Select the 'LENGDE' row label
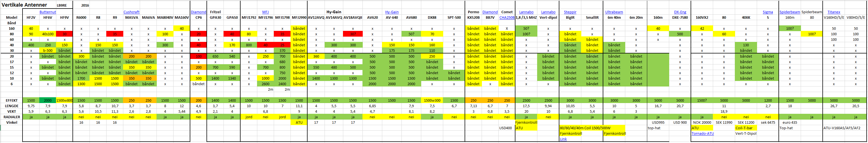 pyautogui.click(x=12, y=106)
